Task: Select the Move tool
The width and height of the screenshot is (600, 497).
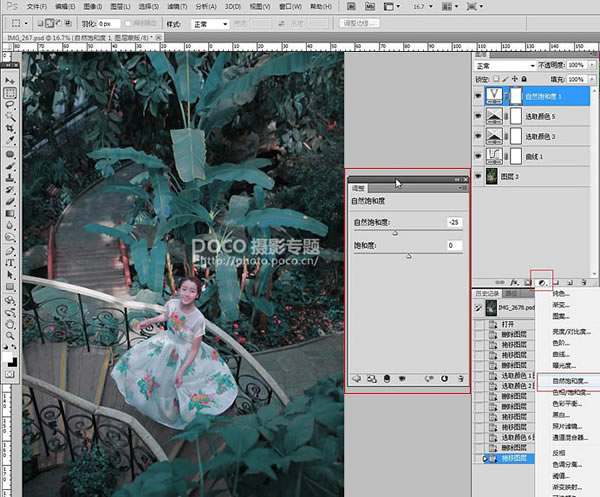Action: pyautogui.click(x=10, y=81)
